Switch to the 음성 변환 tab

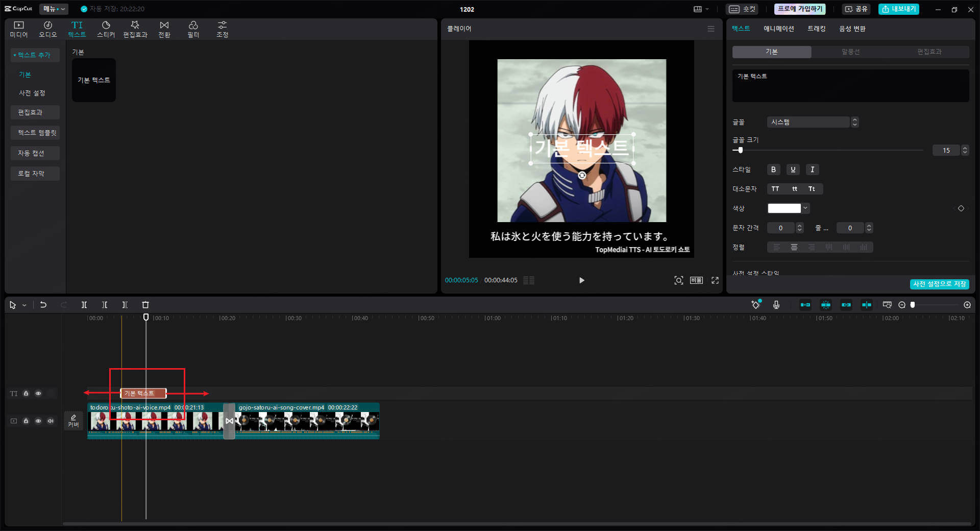click(852, 29)
